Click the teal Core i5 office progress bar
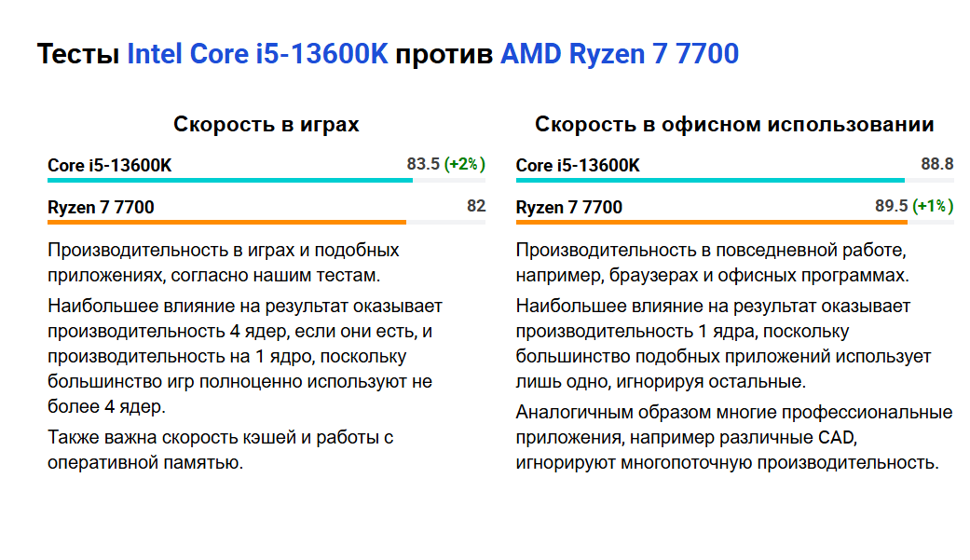 click(709, 180)
